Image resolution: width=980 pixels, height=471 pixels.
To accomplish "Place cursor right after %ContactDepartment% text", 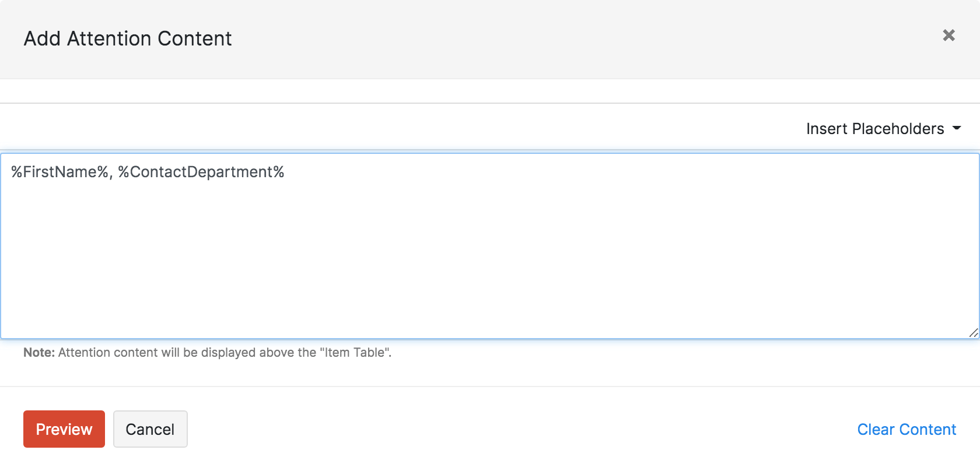I will (x=285, y=172).
